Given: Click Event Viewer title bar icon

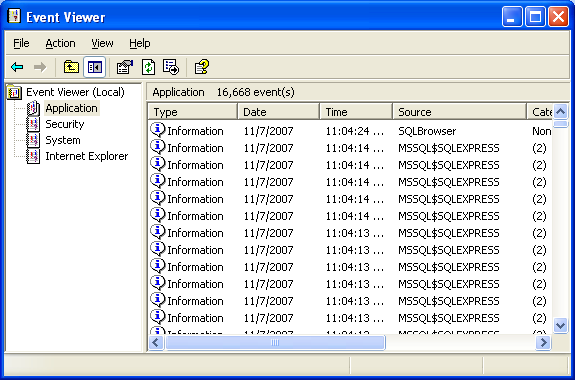Looking at the screenshot, I should (x=14, y=16).
